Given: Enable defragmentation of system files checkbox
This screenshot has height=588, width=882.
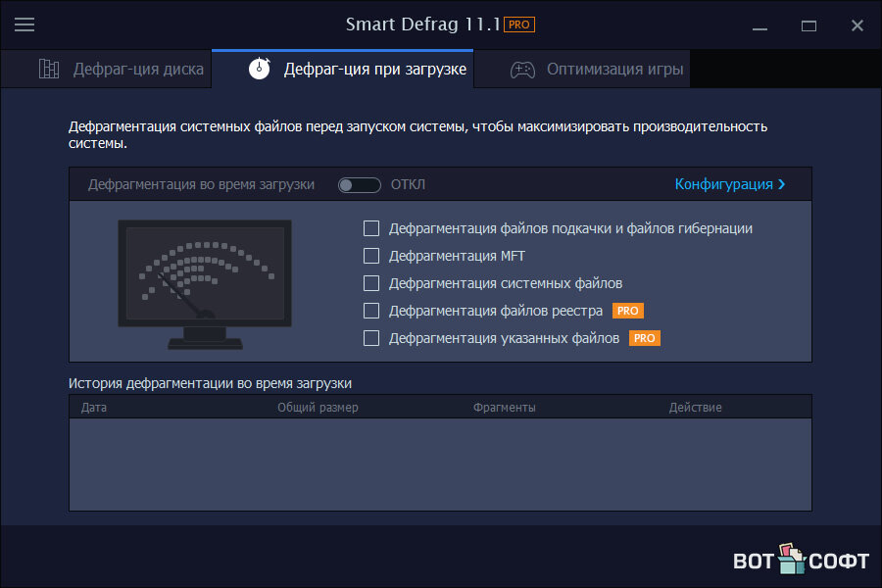Looking at the screenshot, I should 371,283.
